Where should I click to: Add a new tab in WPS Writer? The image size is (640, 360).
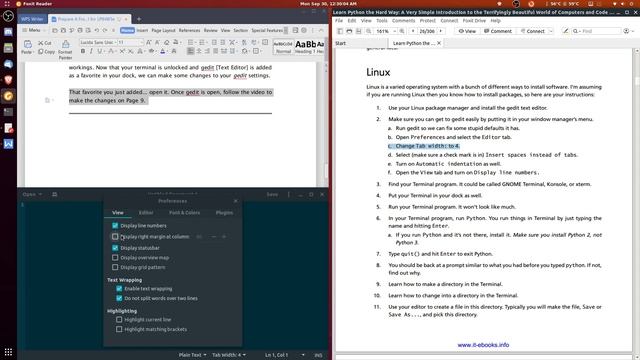[139, 19]
